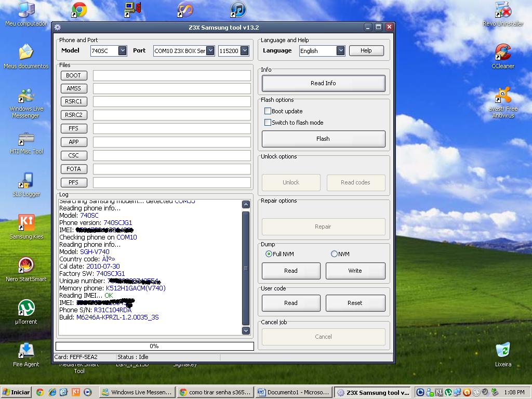This screenshot has width=532, height=399.
Task: Click the RSRC1 file select button
Action: (x=74, y=101)
